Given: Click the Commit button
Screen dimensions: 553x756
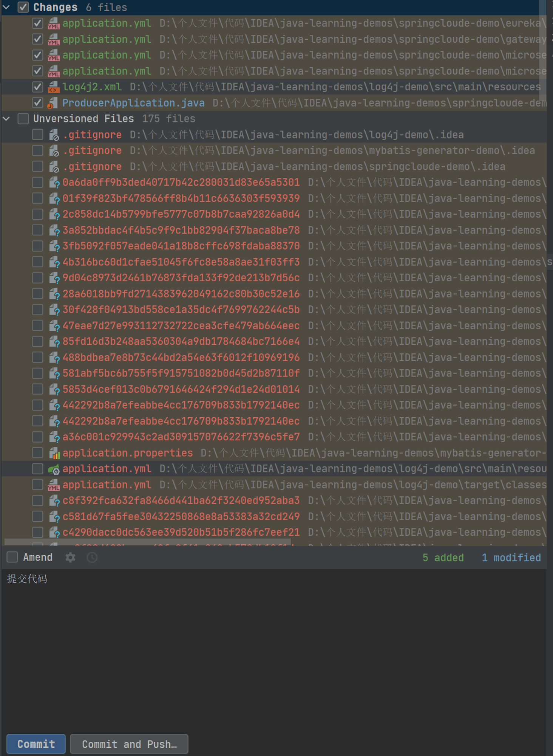Looking at the screenshot, I should 36,744.
